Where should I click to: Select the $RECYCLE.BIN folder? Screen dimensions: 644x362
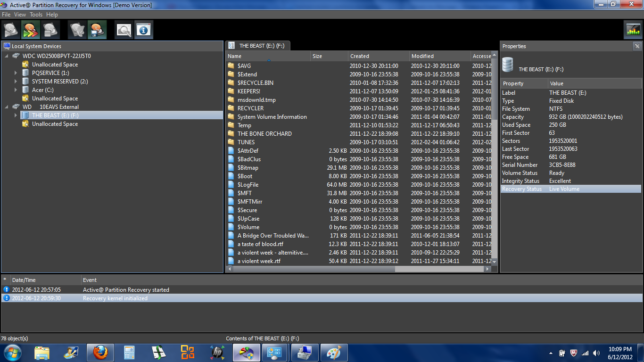(256, 83)
